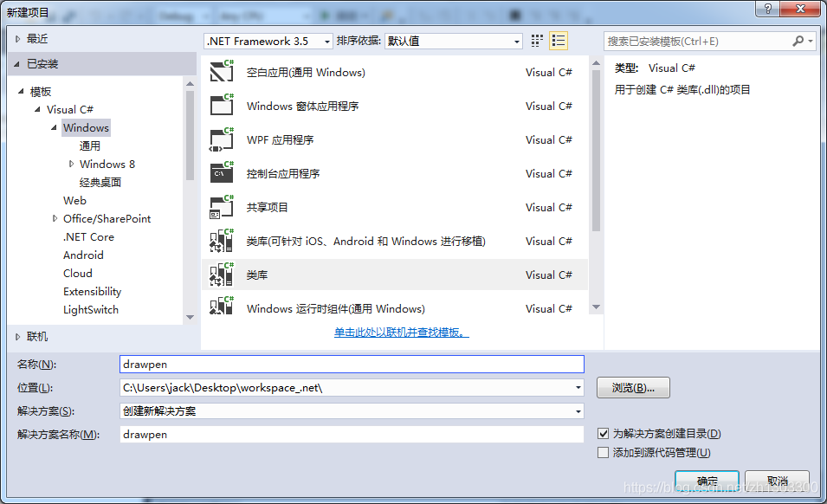827x504 pixels.
Task: Open search options dropdown arrow
Action: [x=811, y=41]
